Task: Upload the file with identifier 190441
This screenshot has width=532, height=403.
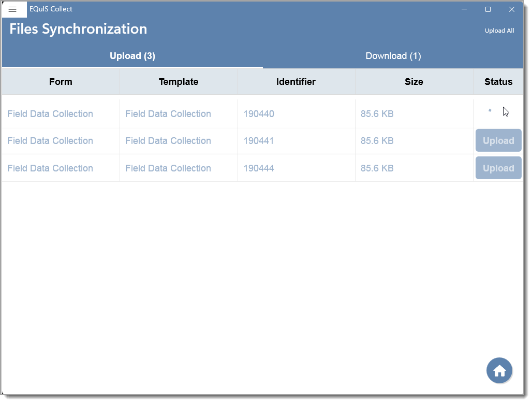Action: point(498,140)
